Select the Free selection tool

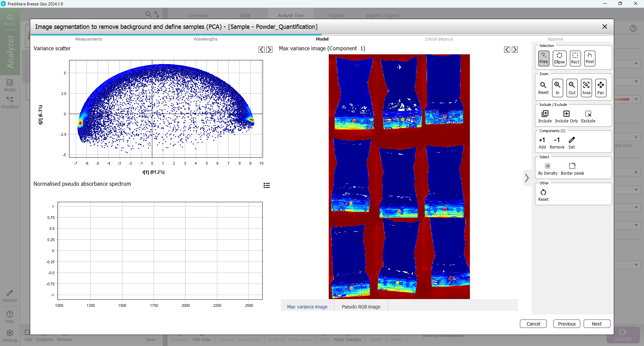(x=543, y=58)
